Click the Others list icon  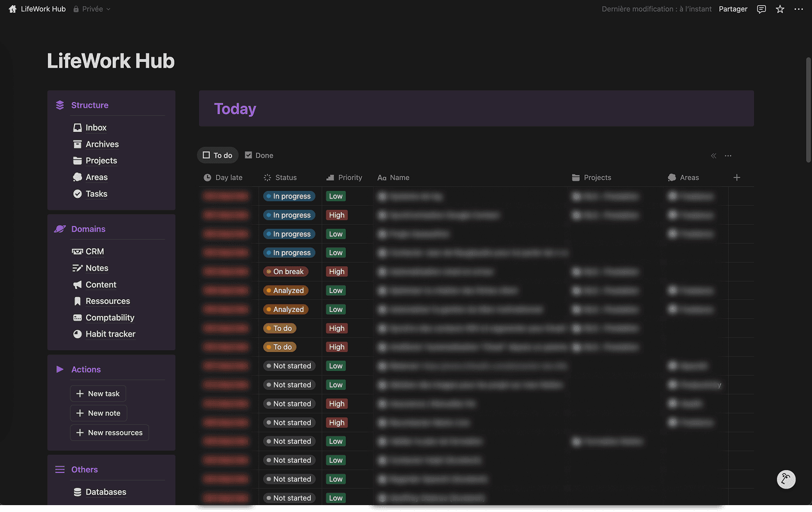pyautogui.click(x=60, y=470)
